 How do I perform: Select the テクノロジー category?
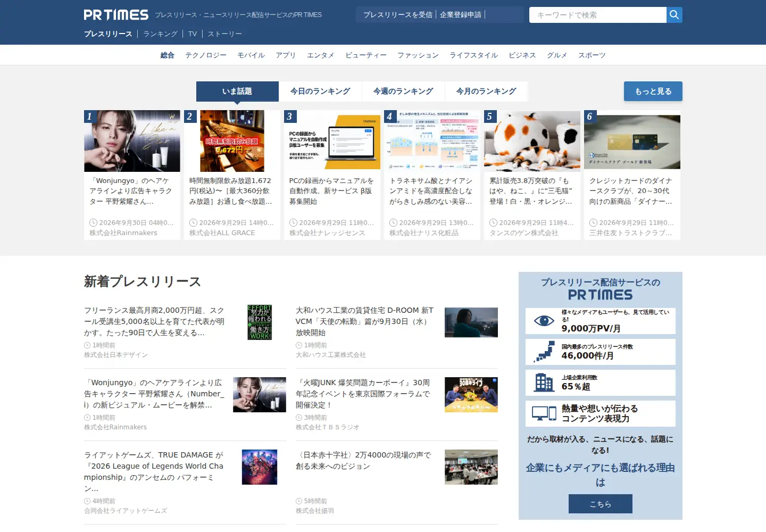click(206, 55)
